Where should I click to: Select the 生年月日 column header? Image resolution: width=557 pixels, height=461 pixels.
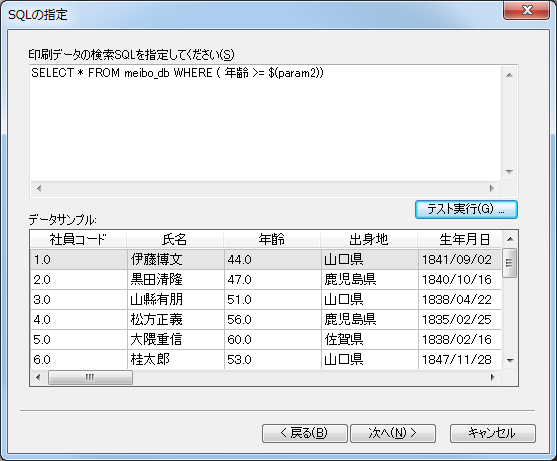point(460,239)
